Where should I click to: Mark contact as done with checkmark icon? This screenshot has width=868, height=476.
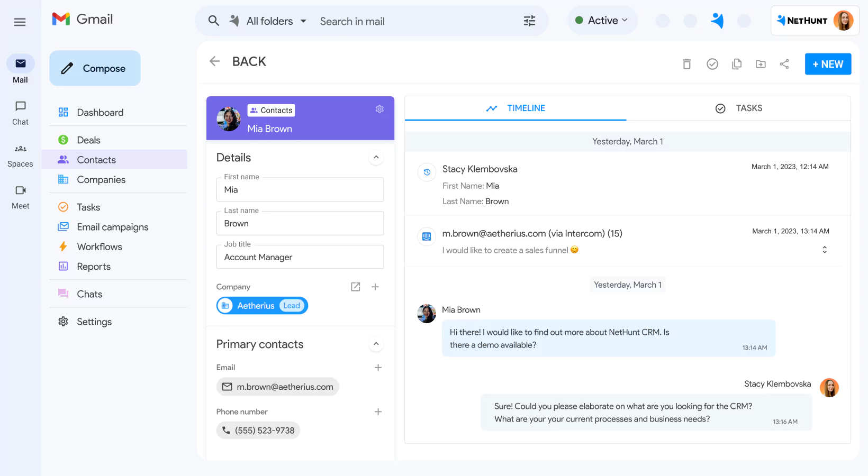712,63
